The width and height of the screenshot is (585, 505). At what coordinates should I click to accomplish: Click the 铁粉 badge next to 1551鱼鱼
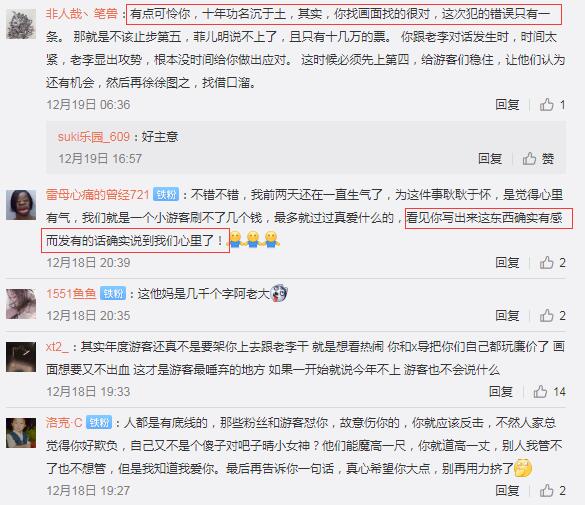pyautogui.click(x=113, y=294)
